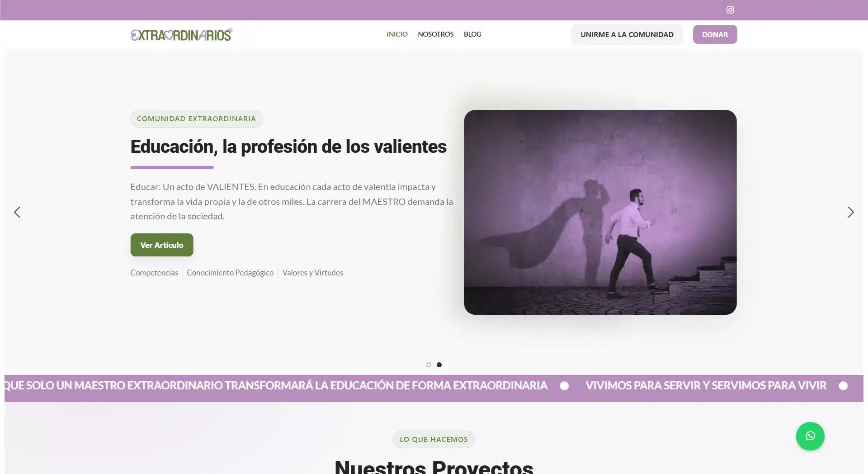Open the article via Ver Artículo
Screen dimensions: 868x474
(161, 245)
